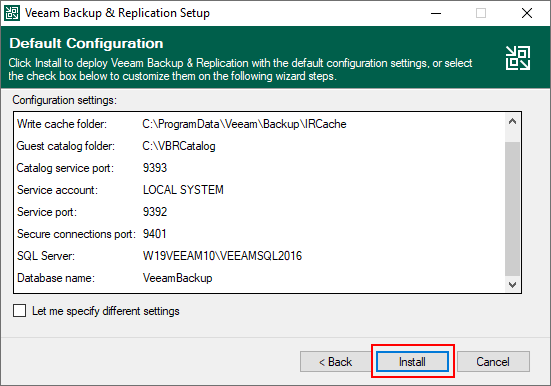The width and height of the screenshot is (551, 386).
Task: Select the Write cache folder path value
Action: [x=244, y=124]
